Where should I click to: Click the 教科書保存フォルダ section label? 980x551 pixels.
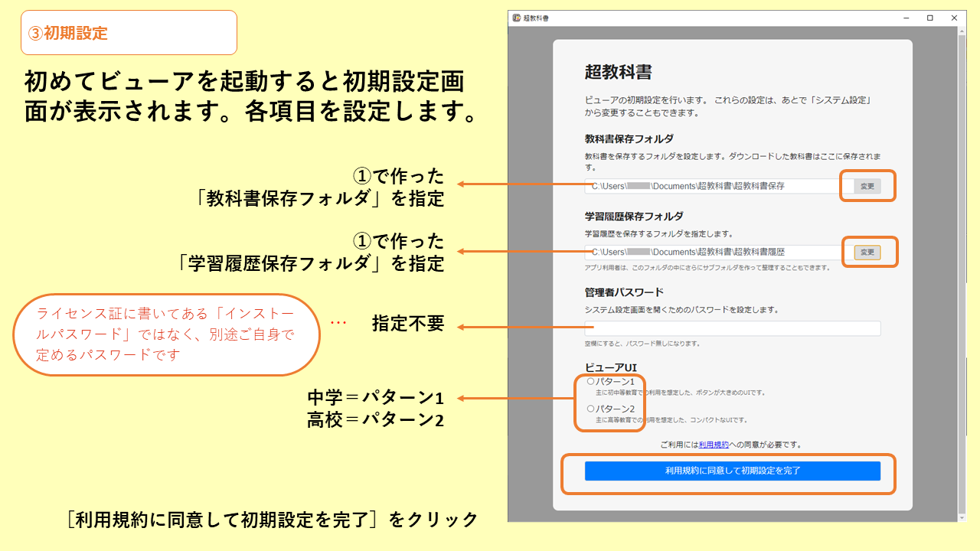629,139
